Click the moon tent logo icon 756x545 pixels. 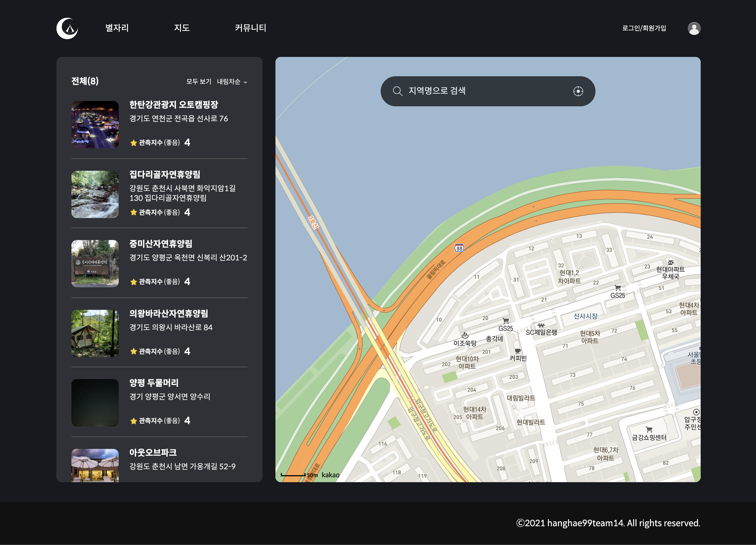tap(67, 28)
